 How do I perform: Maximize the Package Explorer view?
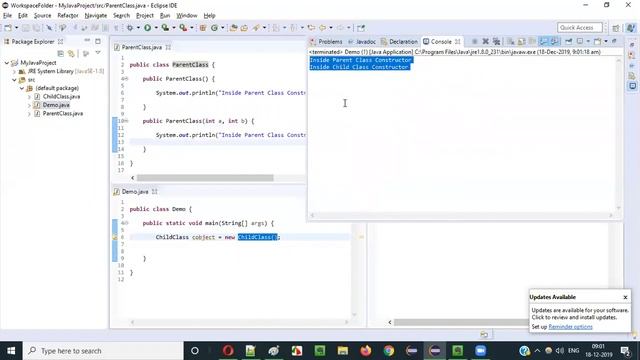click(x=98, y=41)
